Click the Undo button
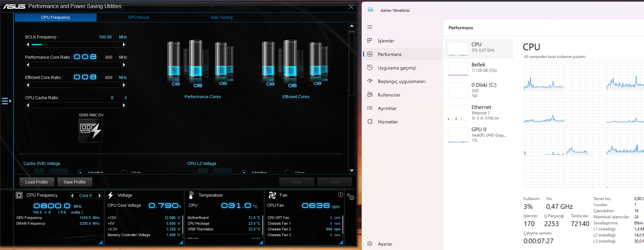The width and height of the screenshot is (644, 250). (x=297, y=182)
